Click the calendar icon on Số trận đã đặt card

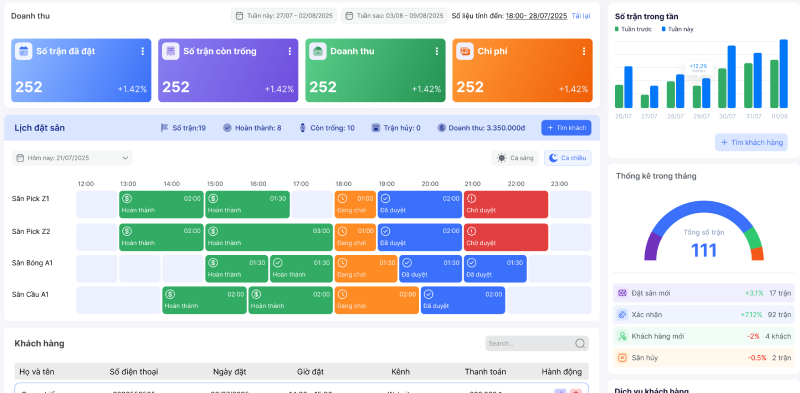click(x=23, y=51)
